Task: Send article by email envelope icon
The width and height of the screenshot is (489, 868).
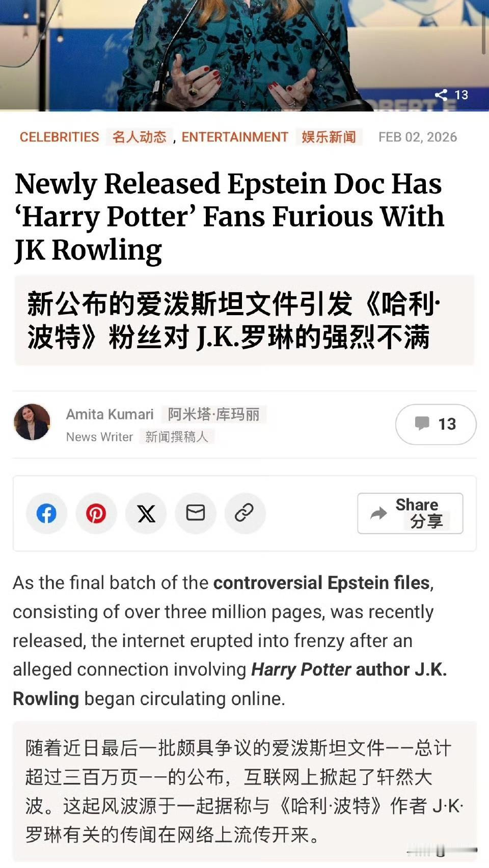Action: click(196, 513)
